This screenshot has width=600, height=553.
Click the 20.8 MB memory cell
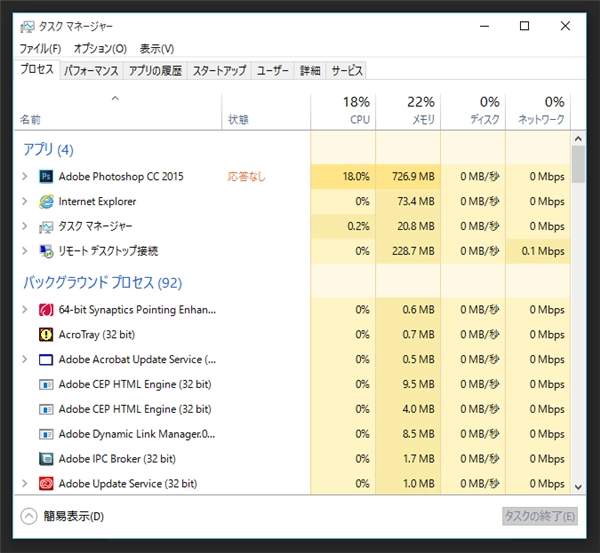click(x=408, y=226)
